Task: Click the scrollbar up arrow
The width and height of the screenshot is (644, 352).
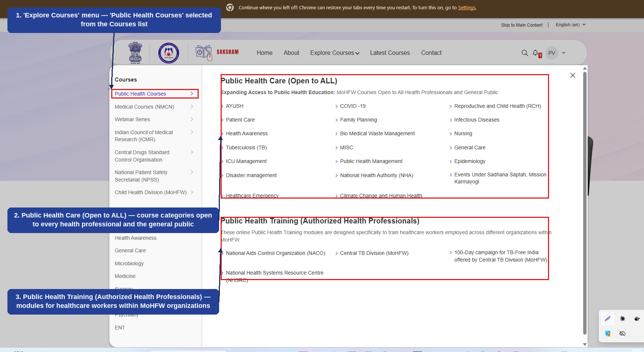Action: 585,68
